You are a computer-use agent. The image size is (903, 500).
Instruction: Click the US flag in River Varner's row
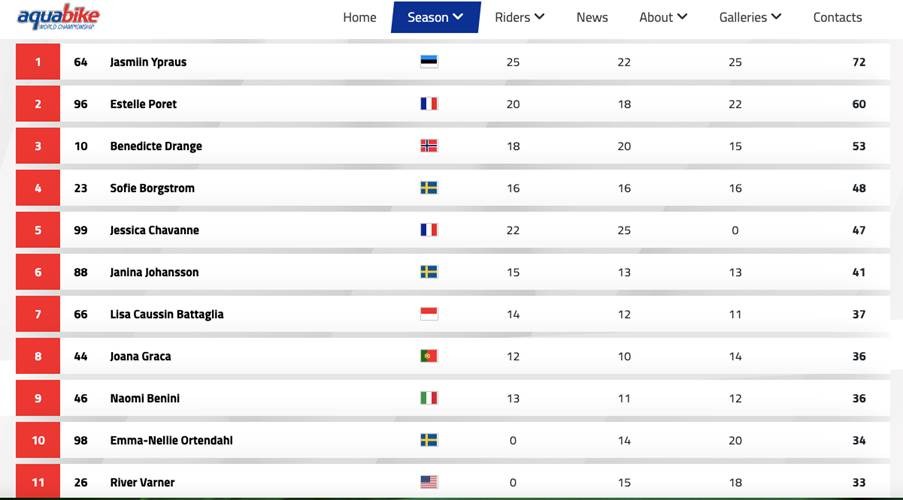428,482
